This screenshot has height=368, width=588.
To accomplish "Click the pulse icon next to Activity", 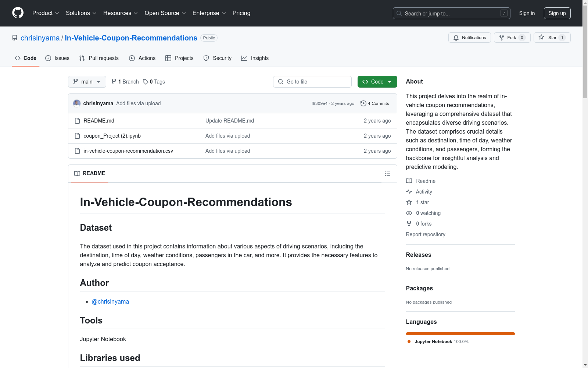I will click(x=409, y=192).
